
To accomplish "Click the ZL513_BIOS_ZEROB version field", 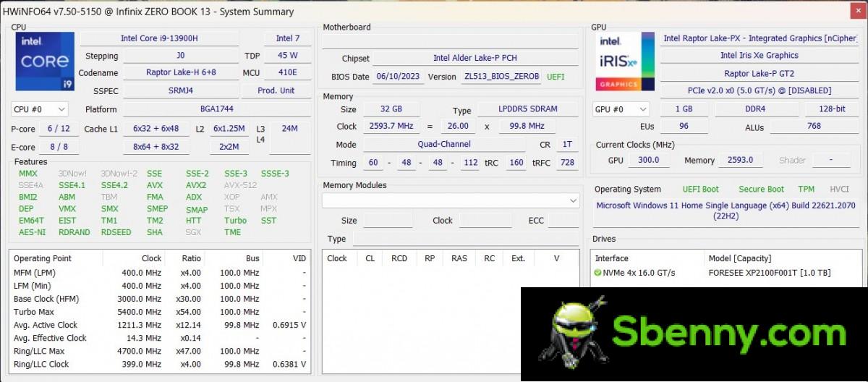I will 501,76.
